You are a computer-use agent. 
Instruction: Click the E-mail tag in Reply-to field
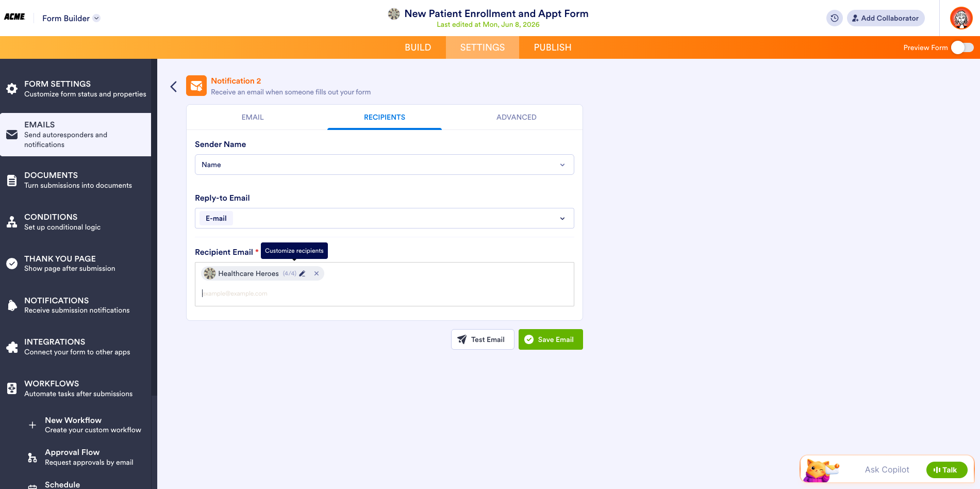point(216,218)
